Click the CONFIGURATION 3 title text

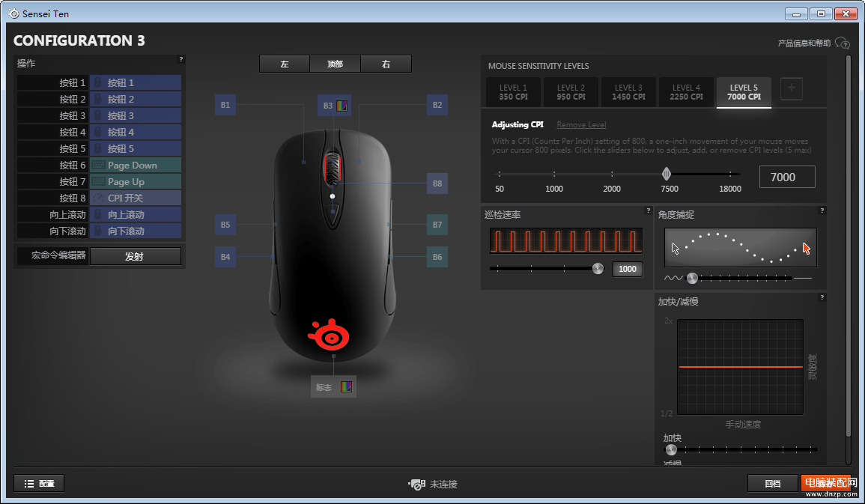tap(79, 40)
